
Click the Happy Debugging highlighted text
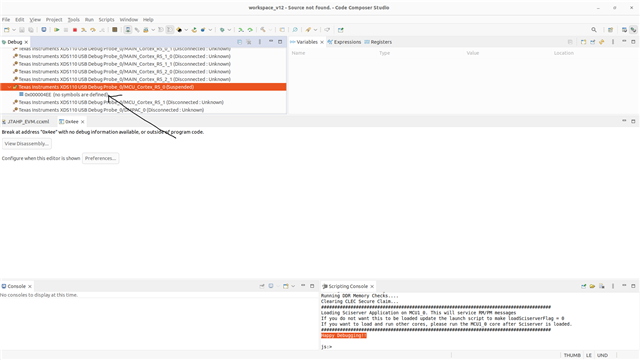click(x=344, y=336)
